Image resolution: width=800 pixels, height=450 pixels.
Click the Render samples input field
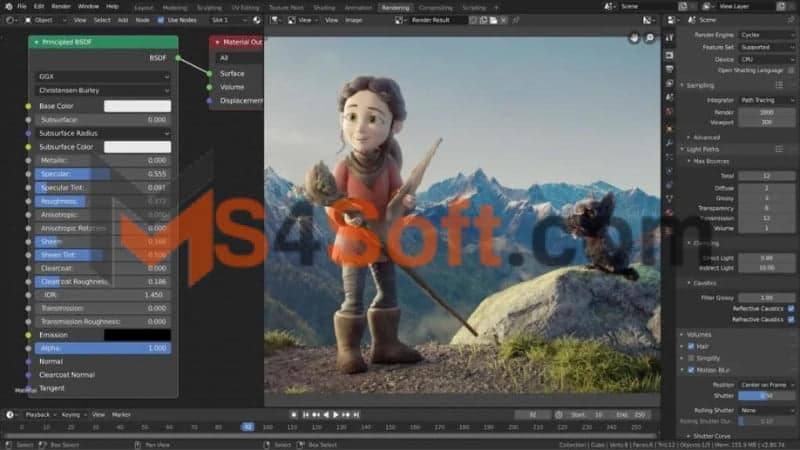(767, 113)
